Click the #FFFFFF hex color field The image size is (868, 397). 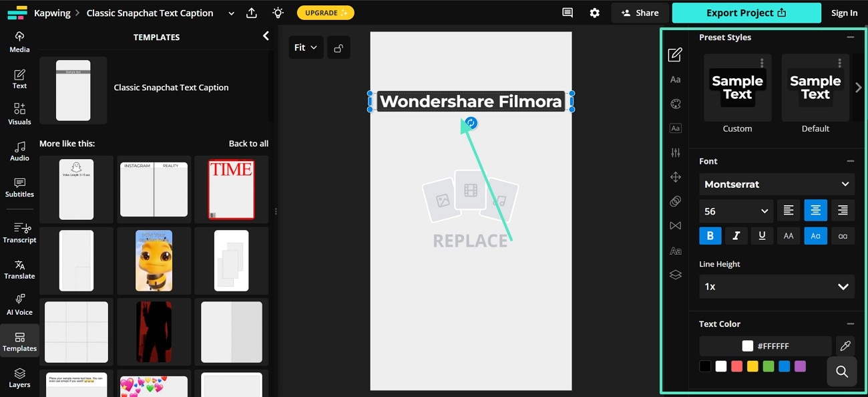[x=765, y=346]
